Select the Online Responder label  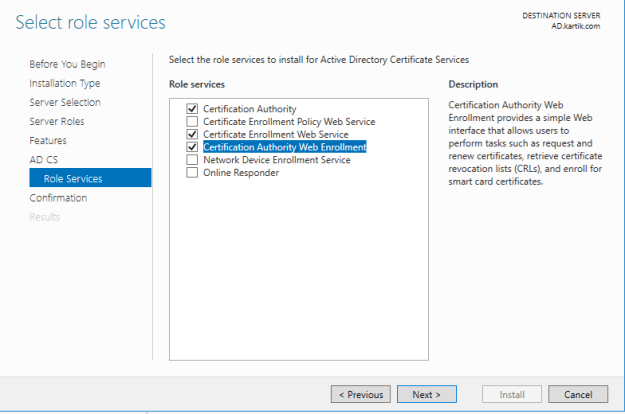241,173
